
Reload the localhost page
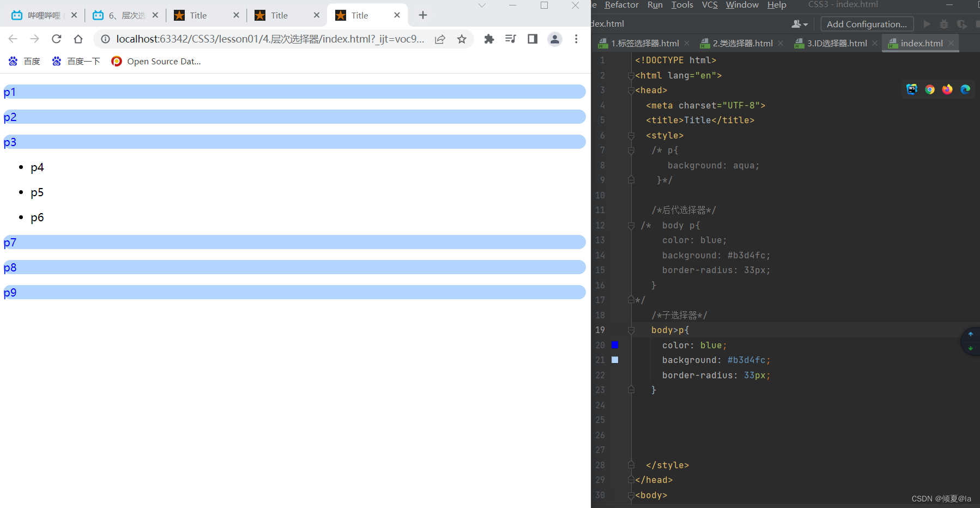(56, 39)
